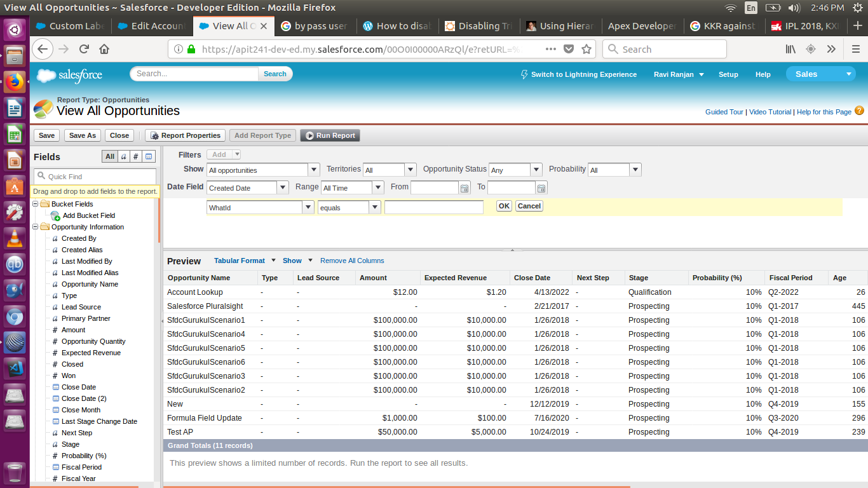Open the Tabular Format menu
The image size is (868, 488).
tap(245, 261)
